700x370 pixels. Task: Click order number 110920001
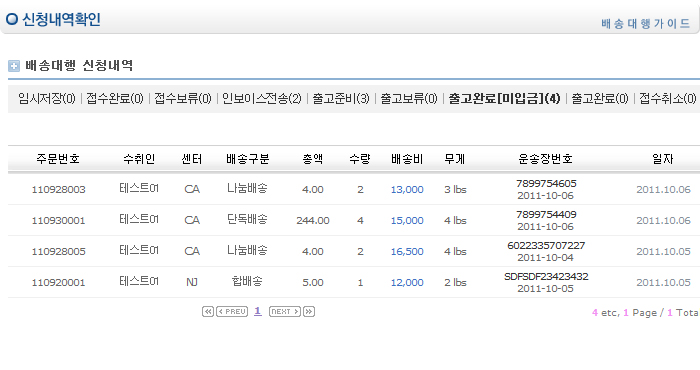(x=58, y=283)
